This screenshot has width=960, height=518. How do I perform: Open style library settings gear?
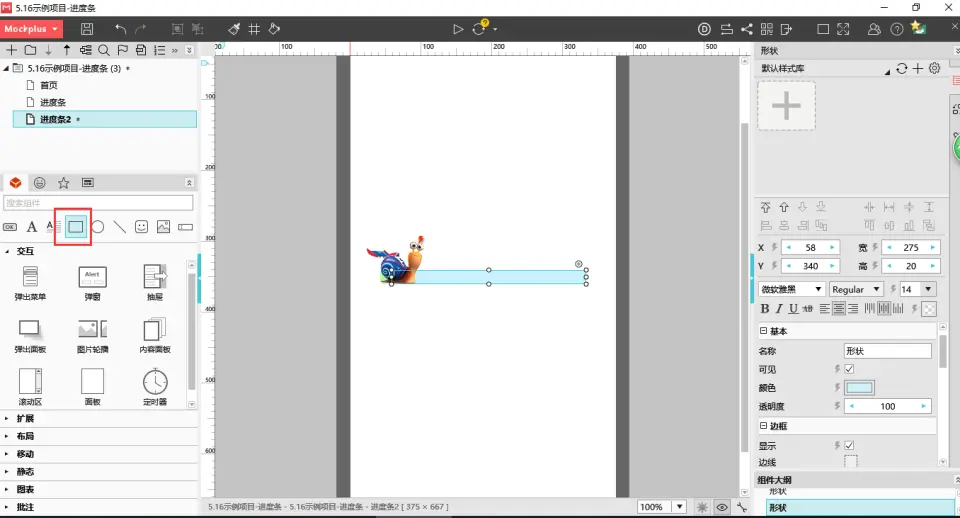pyautogui.click(x=934, y=69)
